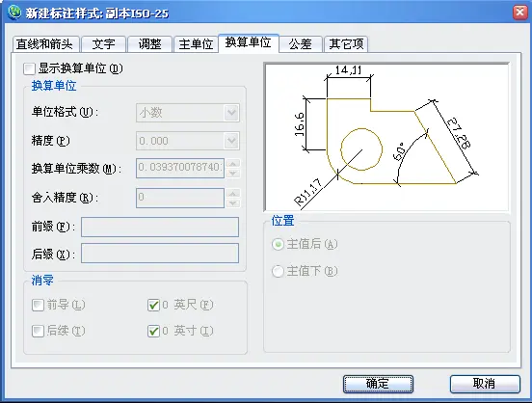Screen dimensions: 532x403
Task: Increase the 换算单位乘数 value with up arrow
Action: (233, 163)
